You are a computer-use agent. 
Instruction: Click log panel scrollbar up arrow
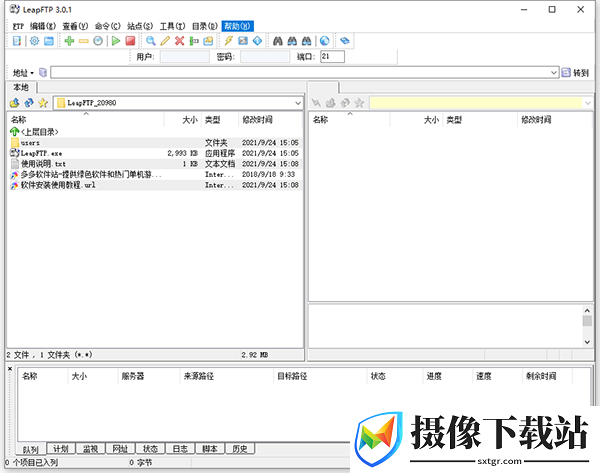point(587,310)
